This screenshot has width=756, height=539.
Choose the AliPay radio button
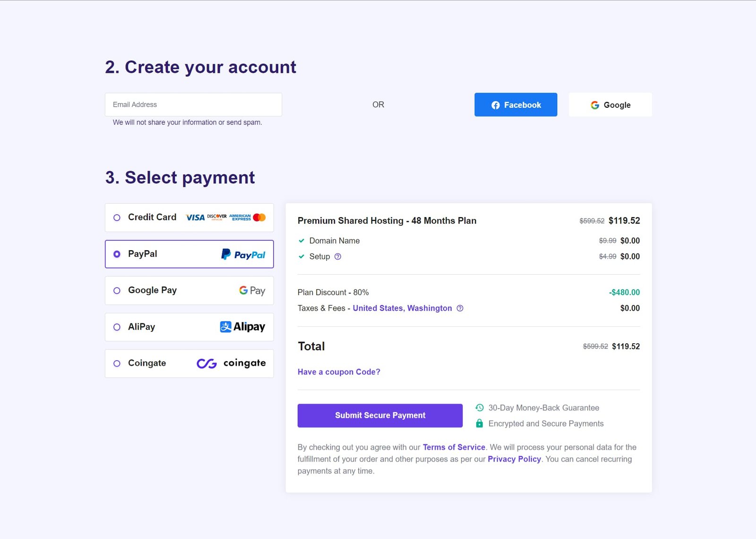(117, 327)
